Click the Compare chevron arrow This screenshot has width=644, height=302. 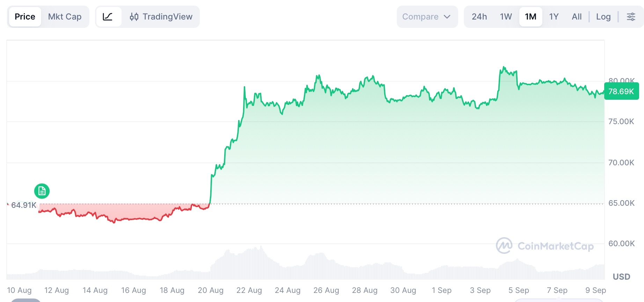447,17
